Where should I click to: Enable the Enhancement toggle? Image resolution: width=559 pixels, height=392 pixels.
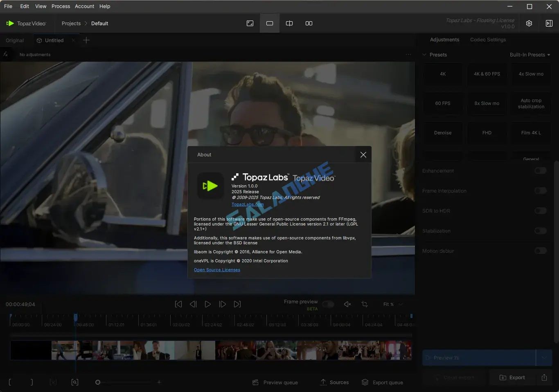pyautogui.click(x=540, y=171)
